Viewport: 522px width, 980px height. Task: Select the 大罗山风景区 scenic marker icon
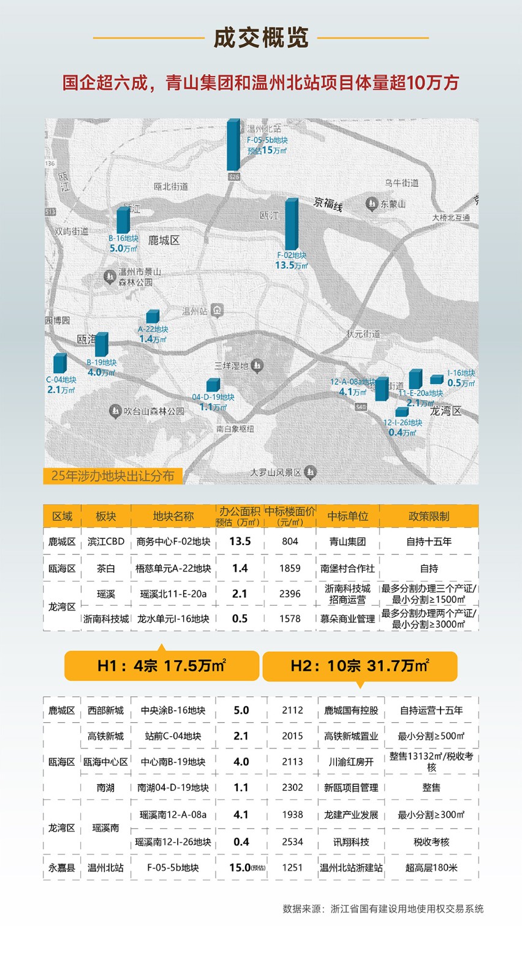tap(311, 472)
